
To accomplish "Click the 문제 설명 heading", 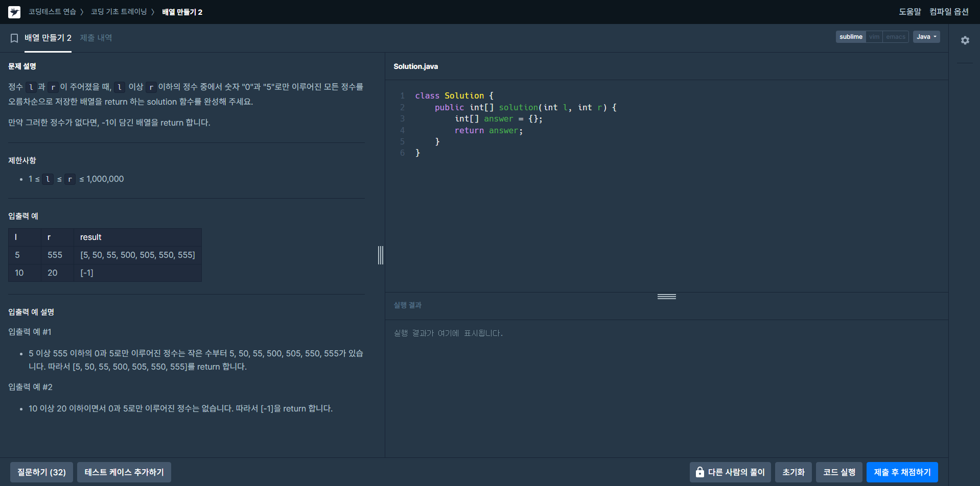I will 22,66.
